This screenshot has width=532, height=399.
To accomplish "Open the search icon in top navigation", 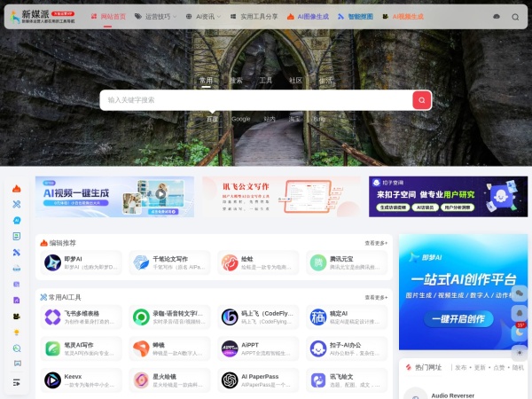I will [x=515, y=17].
